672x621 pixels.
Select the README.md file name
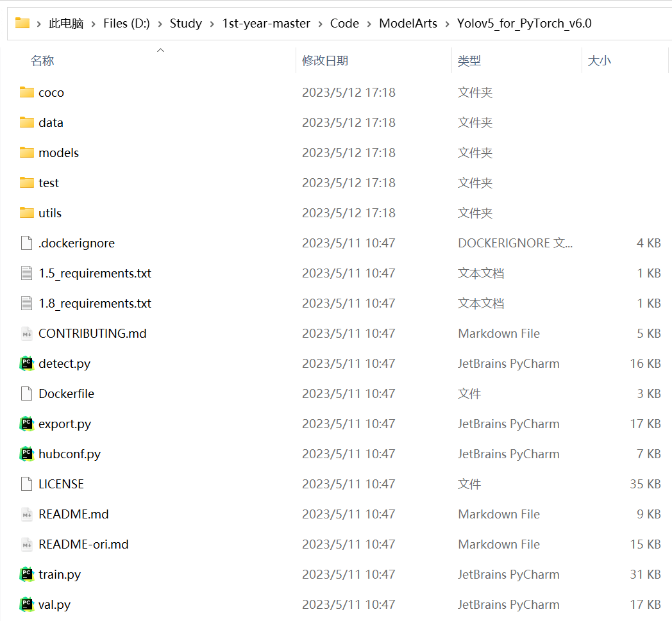(x=73, y=514)
